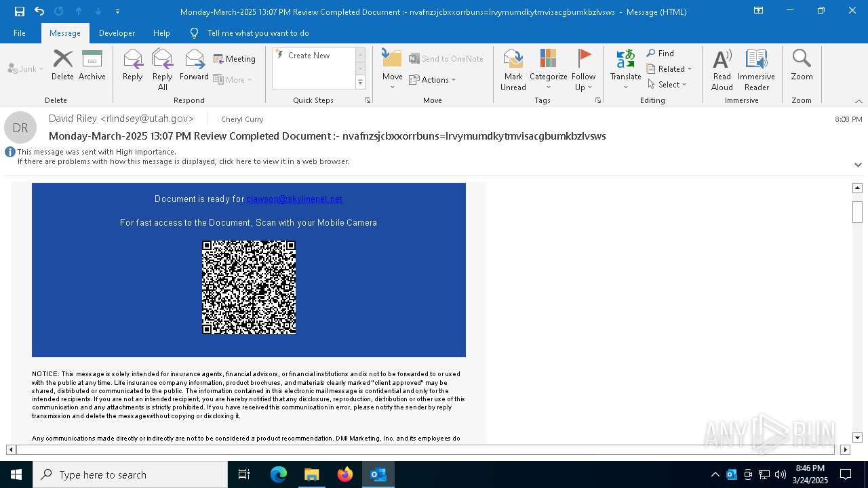Send the message to OneNote
Viewport: 868px width, 488px height.
pyautogui.click(x=446, y=59)
